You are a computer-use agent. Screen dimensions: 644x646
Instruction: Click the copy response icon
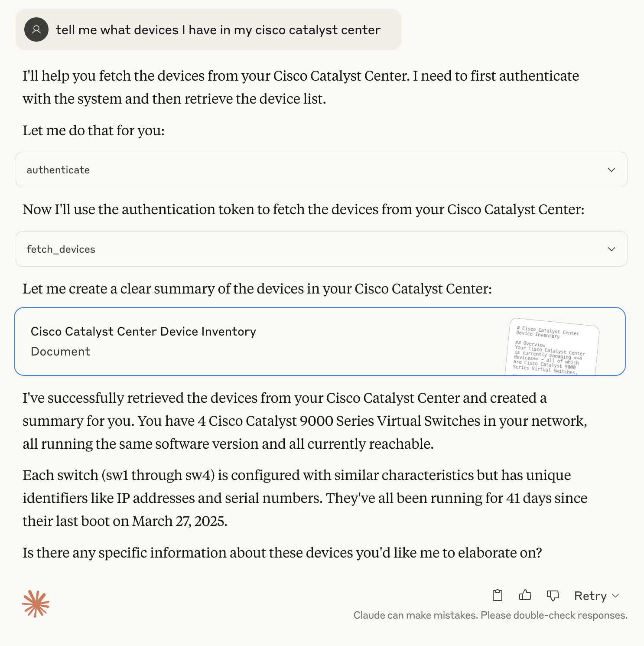(497, 596)
